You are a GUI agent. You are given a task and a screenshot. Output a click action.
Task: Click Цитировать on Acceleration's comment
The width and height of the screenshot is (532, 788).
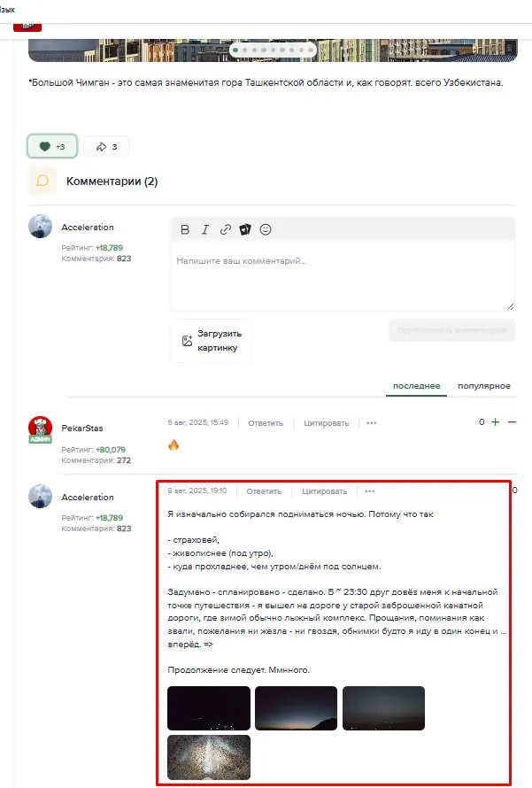(325, 491)
